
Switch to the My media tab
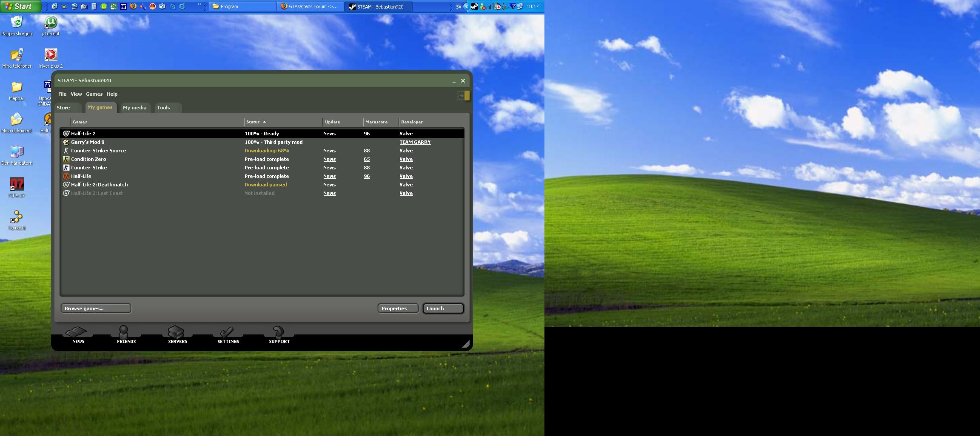(135, 108)
